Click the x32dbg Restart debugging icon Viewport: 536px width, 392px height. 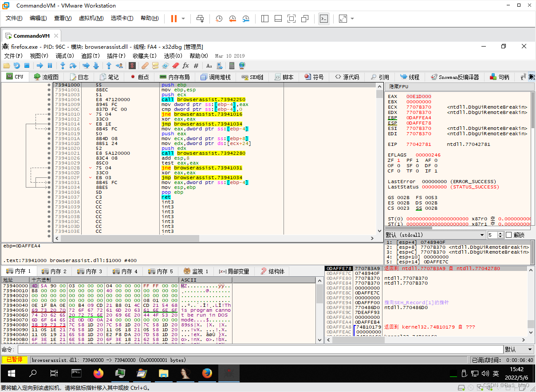coord(17,66)
